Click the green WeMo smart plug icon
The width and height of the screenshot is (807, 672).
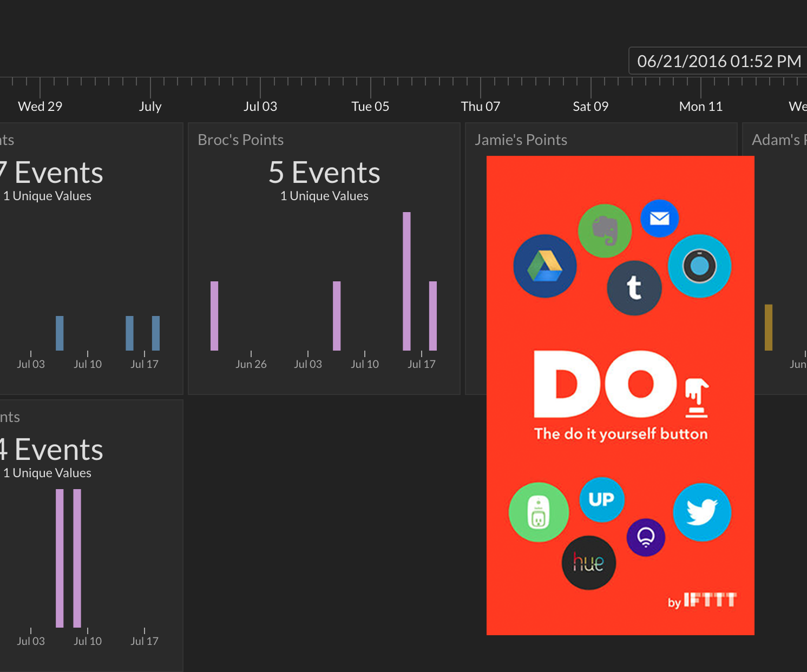pyautogui.click(x=539, y=512)
